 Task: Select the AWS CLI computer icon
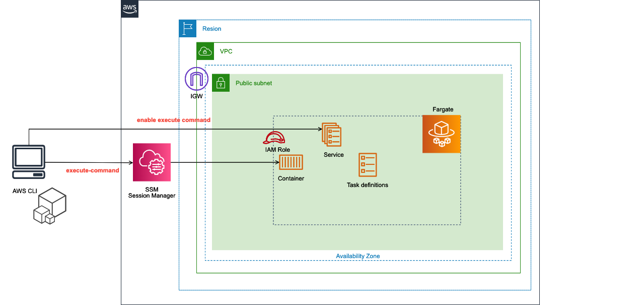tap(29, 162)
